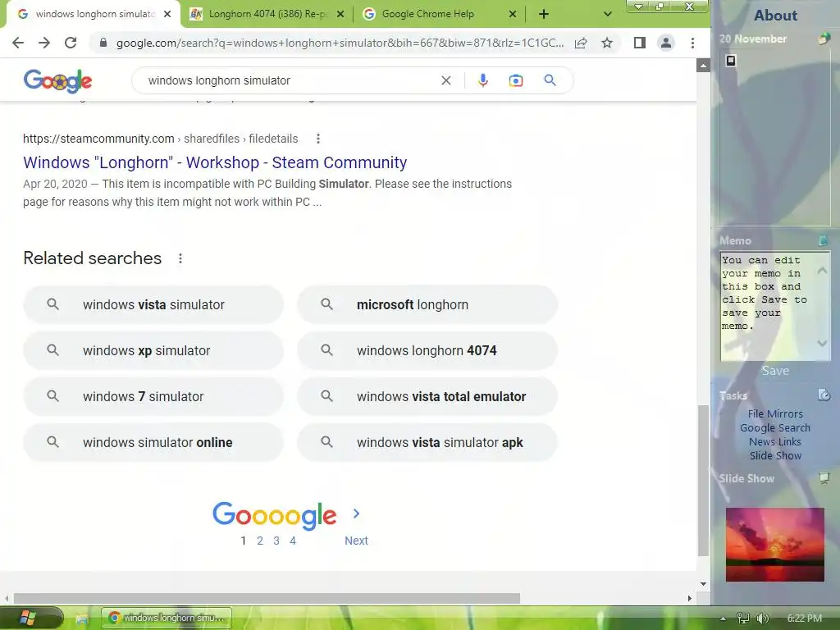Image resolution: width=840 pixels, height=630 pixels.
Task: Clear the search box with the X
Action: [x=445, y=80]
